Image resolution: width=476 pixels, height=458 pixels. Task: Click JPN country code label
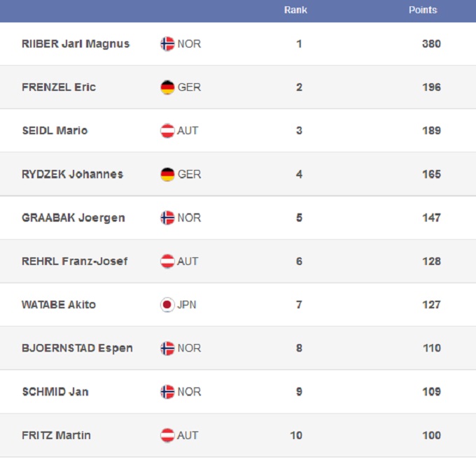(187, 305)
